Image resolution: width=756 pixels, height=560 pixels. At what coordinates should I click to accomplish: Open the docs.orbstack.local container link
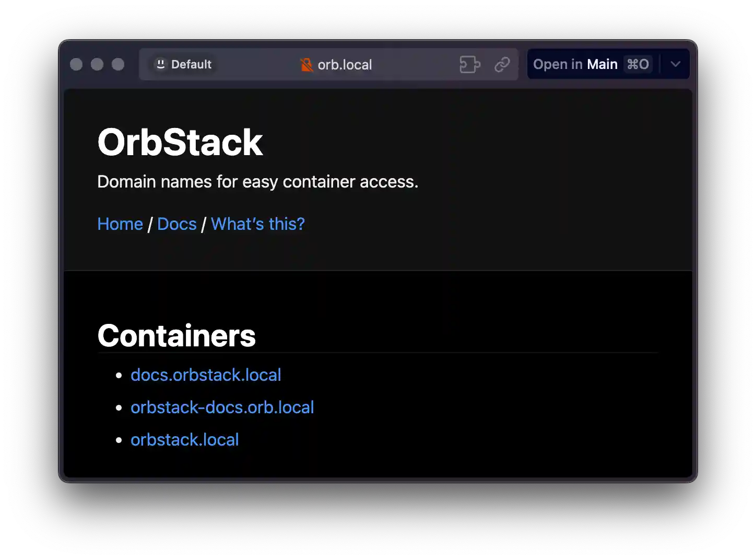pyautogui.click(x=206, y=375)
